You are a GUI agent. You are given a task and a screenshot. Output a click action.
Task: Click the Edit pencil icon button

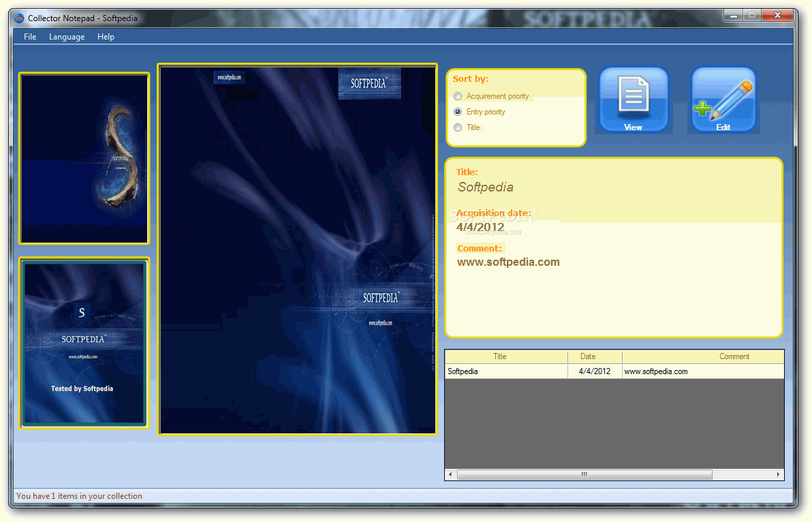point(724,99)
